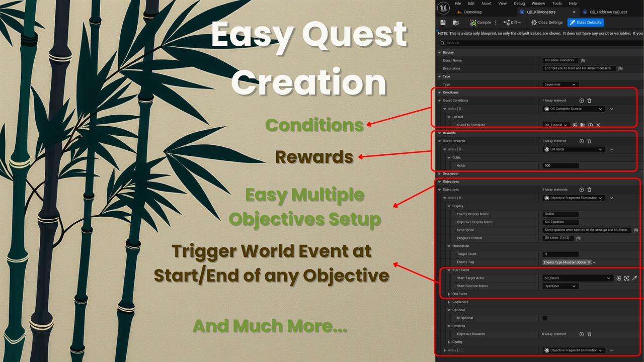The image size is (644, 362).
Task: Empty the Objectives array using trash icon
Action: point(590,190)
